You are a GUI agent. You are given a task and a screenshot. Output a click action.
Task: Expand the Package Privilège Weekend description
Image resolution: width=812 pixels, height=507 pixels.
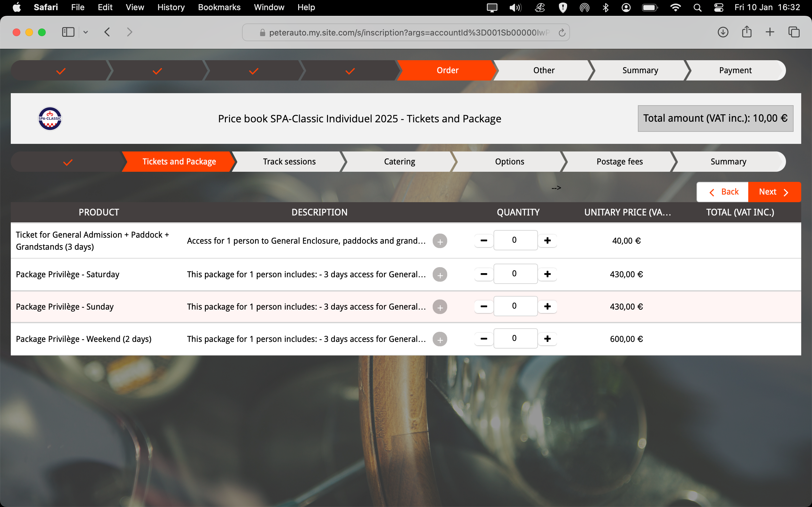coord(440,339)
